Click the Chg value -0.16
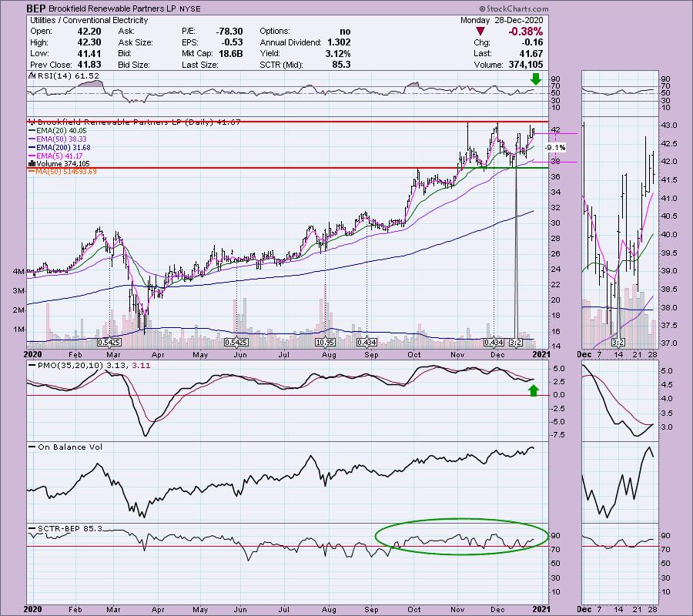Image resolution: width=693 pixels, height=616 pixels. tap(531, 42)
